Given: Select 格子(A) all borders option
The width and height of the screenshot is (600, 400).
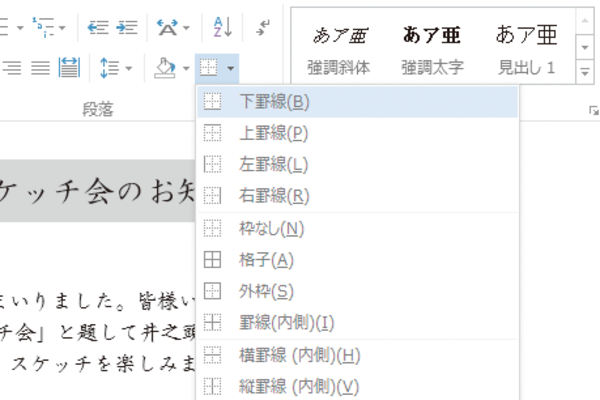Looking at the screenshot, I should tap(357, 260).
